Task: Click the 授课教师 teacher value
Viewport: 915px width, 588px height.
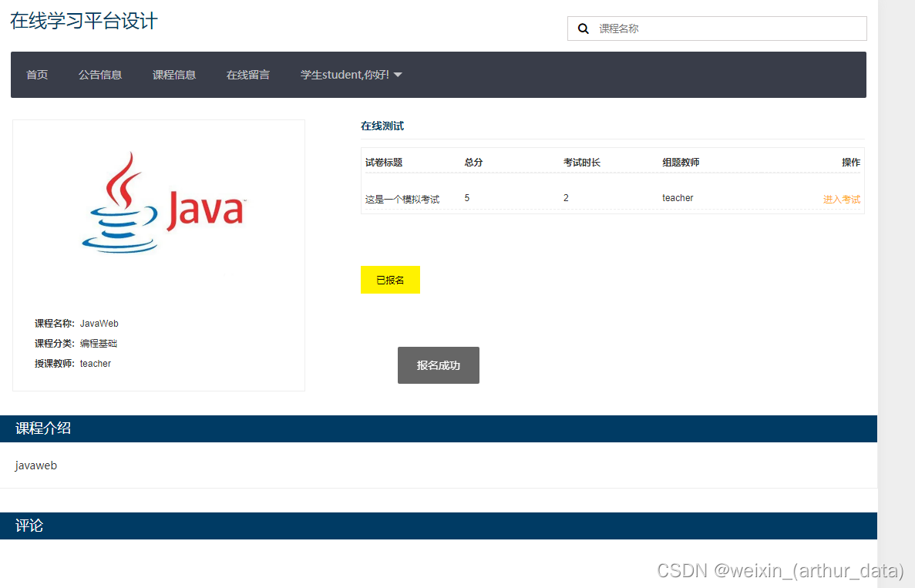Action: [x=95, y=364]
